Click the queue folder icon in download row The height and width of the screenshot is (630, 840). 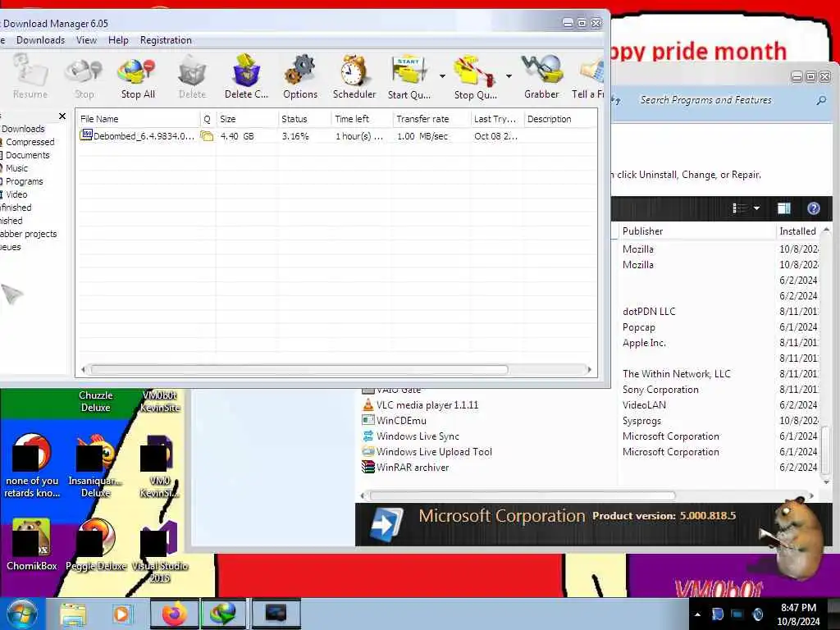pos(207,136)
